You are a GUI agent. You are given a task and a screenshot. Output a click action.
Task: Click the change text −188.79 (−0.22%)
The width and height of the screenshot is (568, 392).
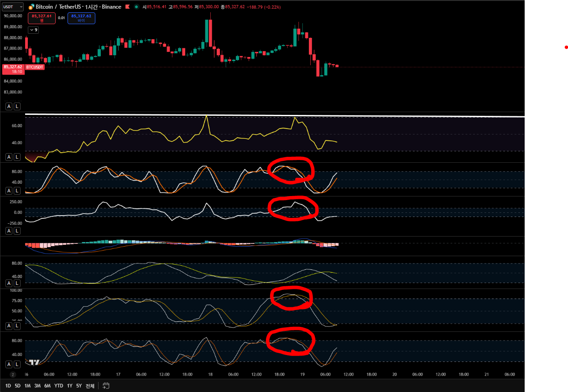[264, 7]
